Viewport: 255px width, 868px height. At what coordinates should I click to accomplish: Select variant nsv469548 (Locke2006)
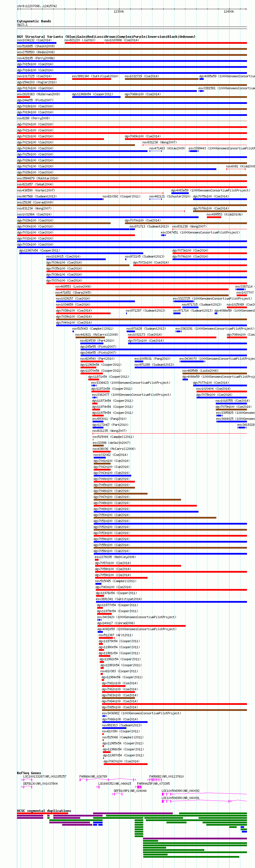click(200, 371)
